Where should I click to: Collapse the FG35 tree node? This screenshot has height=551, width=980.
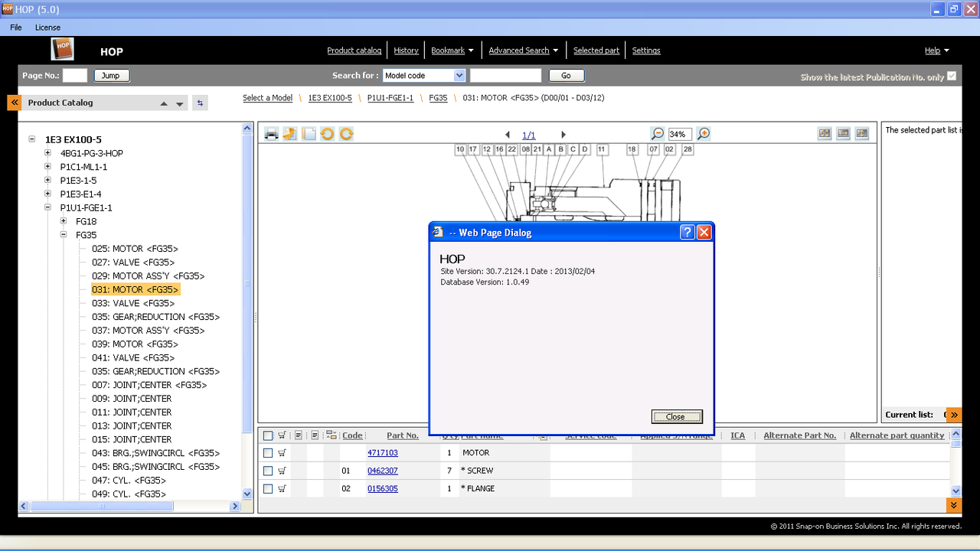pyautogui.click(x=64, y=235)
